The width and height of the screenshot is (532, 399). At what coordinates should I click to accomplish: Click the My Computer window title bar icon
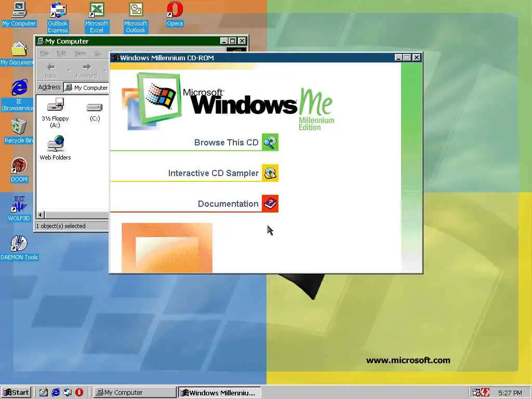pyautogui.click(x=40, y=41)
